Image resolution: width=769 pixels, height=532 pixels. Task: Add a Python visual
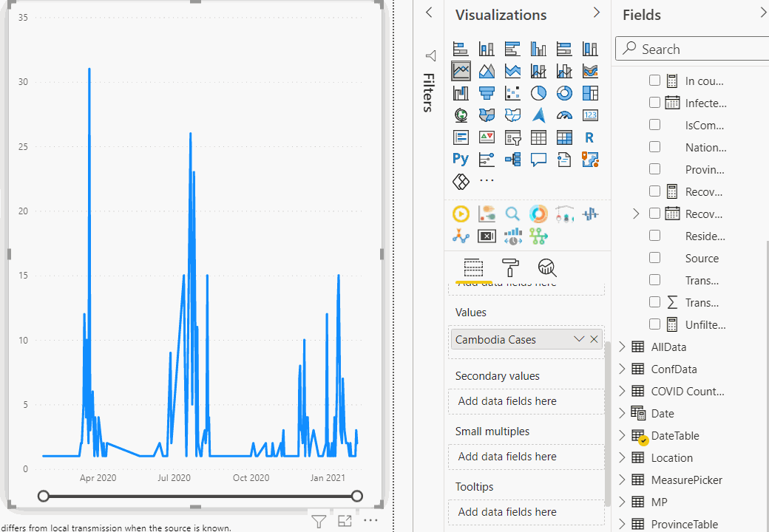click(460, 159)
